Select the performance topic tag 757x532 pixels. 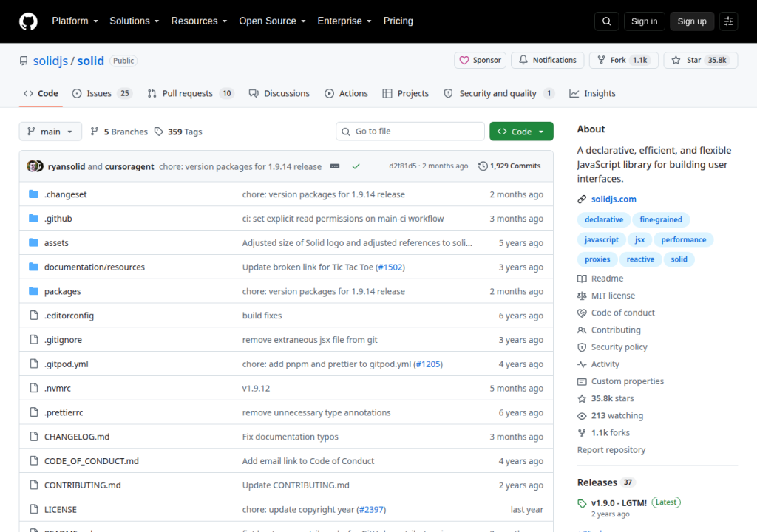point(684,240)
